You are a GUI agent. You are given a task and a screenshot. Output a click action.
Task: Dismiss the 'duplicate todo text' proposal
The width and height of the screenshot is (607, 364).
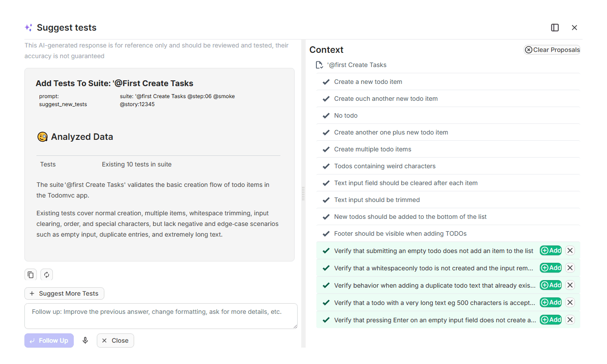point(570,285)
